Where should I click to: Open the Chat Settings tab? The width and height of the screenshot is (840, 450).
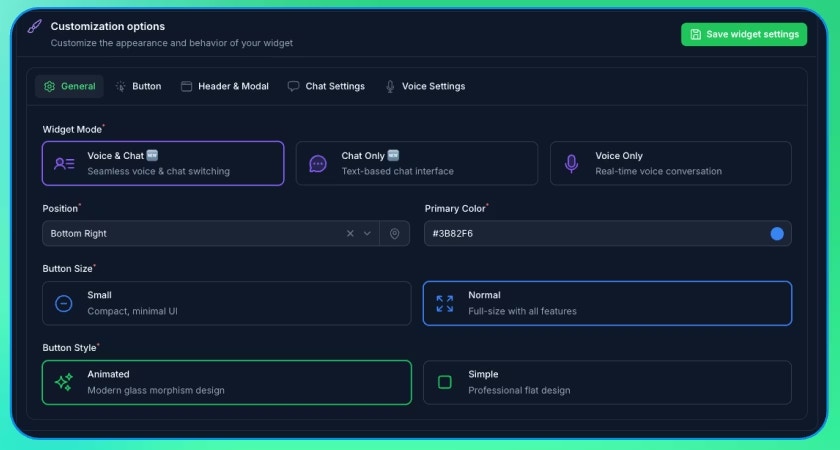(x=326, y=86)
